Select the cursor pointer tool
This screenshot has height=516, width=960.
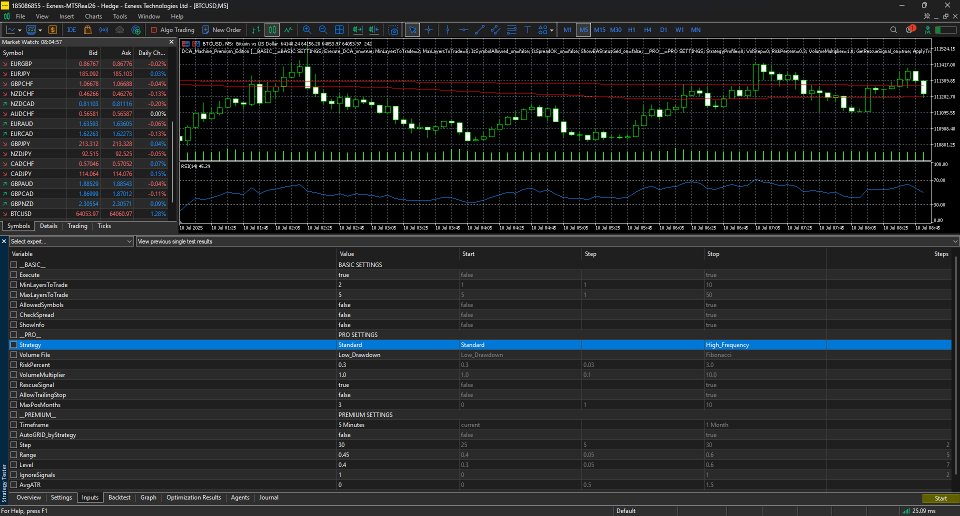click(413, 29)
